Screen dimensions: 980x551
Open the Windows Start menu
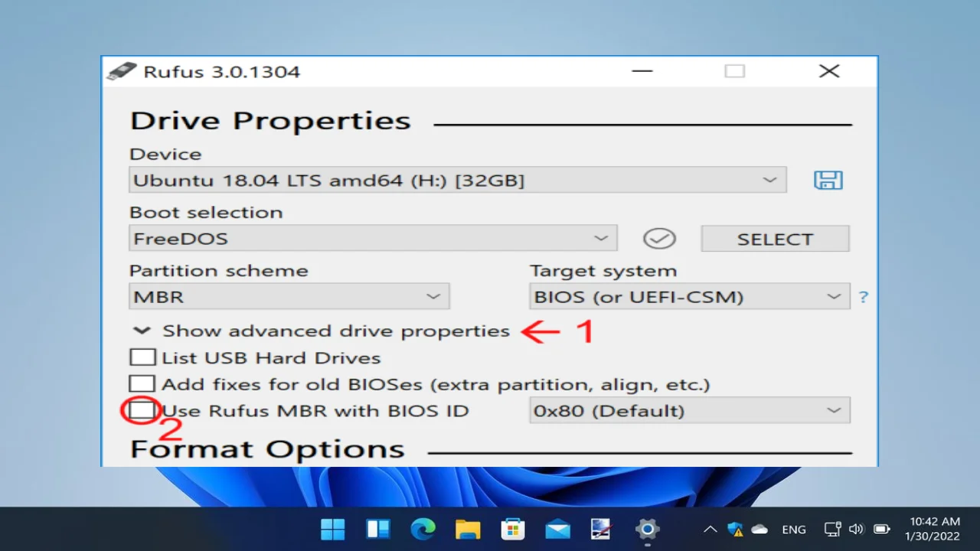pos(332,529)
